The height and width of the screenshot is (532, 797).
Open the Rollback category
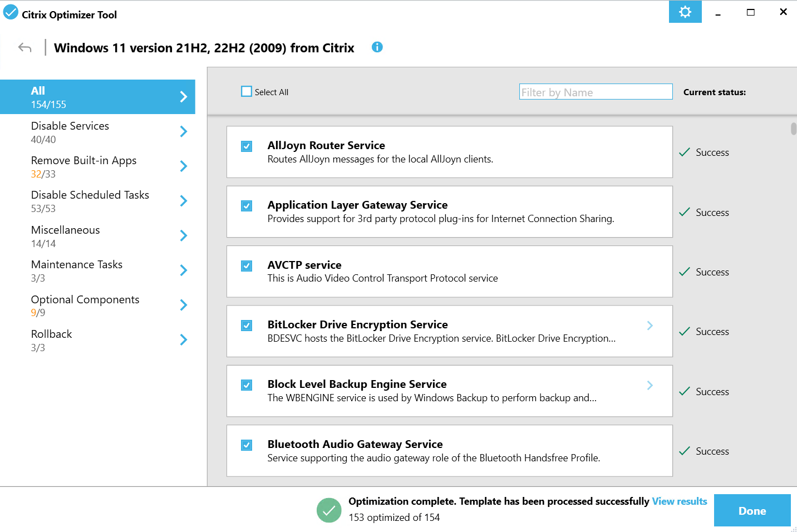click(x=97, y=340)
